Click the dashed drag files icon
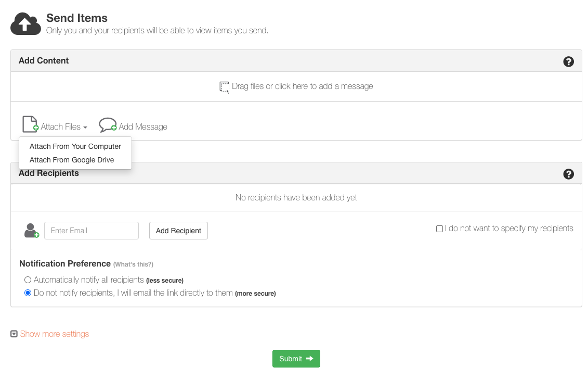The image size is (588, 380). tap(224, 87)
